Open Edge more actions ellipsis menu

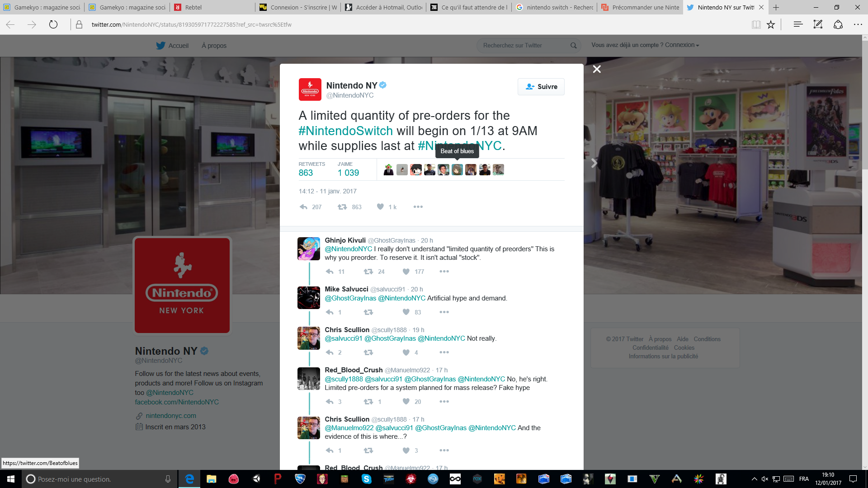[858, 24]
